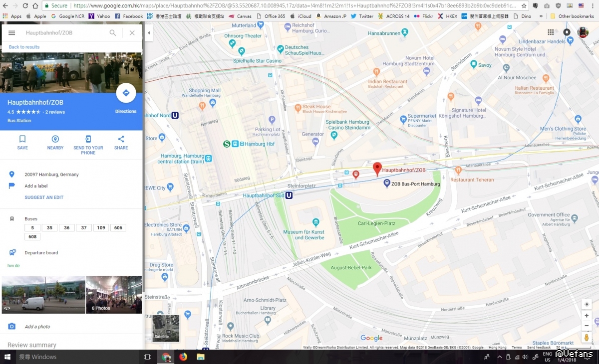The image size is (599, 364).
Task: Click Suggest an Edit link
Action: (x=44, y=197)
